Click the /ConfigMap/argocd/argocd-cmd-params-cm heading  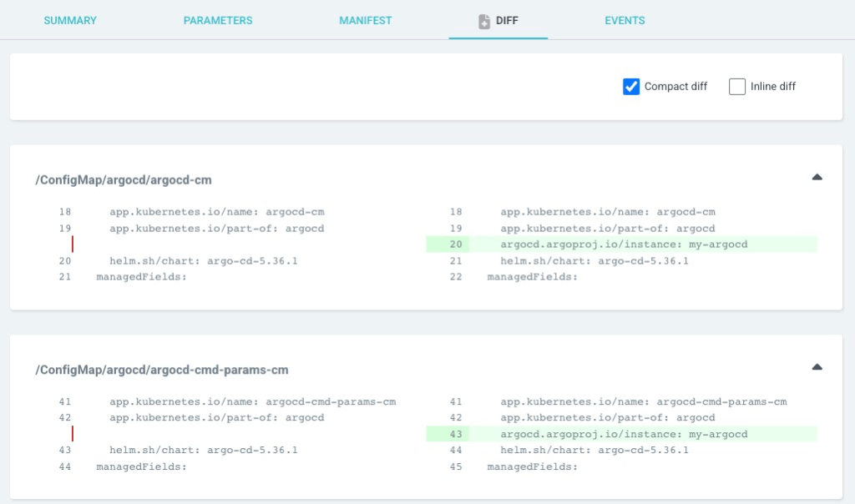161,370
